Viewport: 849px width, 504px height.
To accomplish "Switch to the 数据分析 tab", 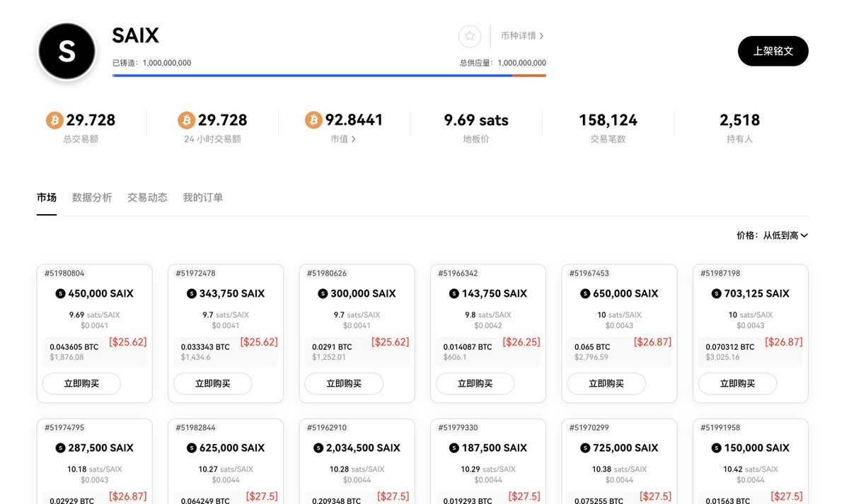I will click(x=91, y=198).
